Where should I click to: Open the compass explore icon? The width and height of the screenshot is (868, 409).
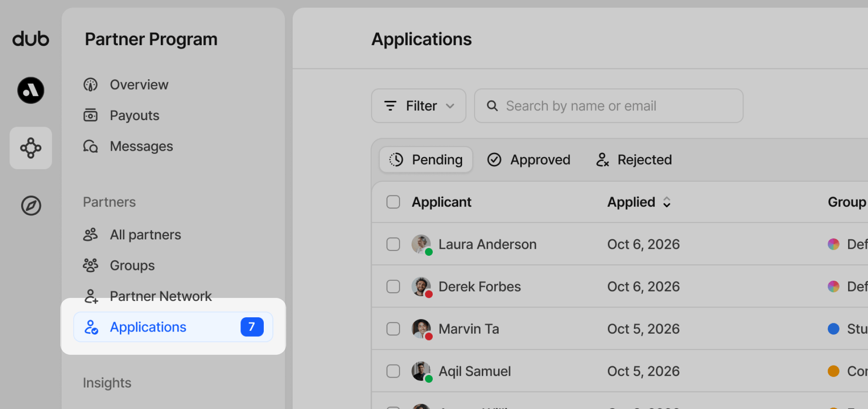tap(31, 206)
